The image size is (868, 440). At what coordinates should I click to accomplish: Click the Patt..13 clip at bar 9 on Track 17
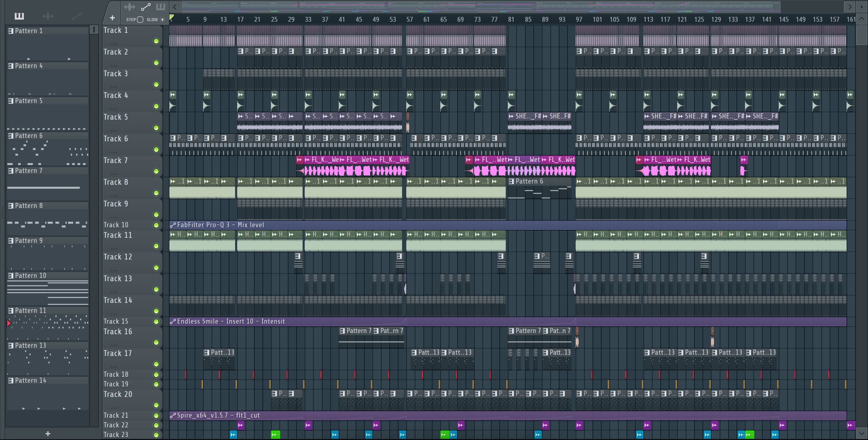[219, 359]
